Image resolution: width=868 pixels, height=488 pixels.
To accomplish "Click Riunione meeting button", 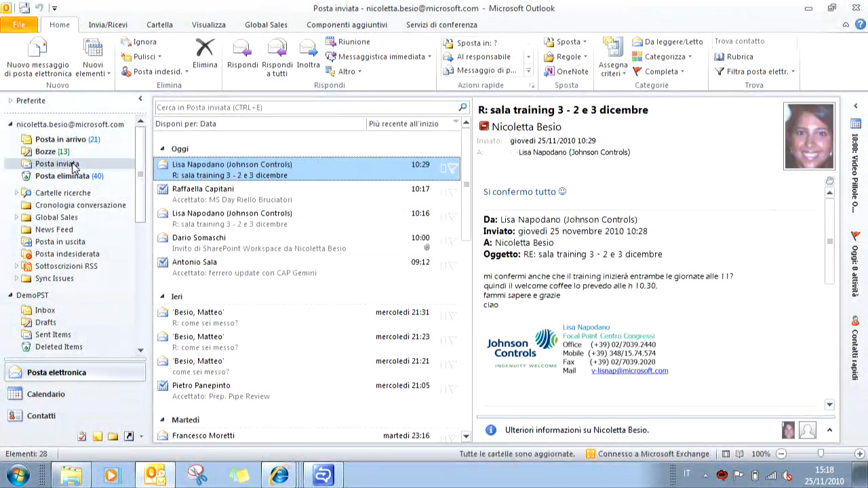I will pyautogui.click(x=348, y=42).
